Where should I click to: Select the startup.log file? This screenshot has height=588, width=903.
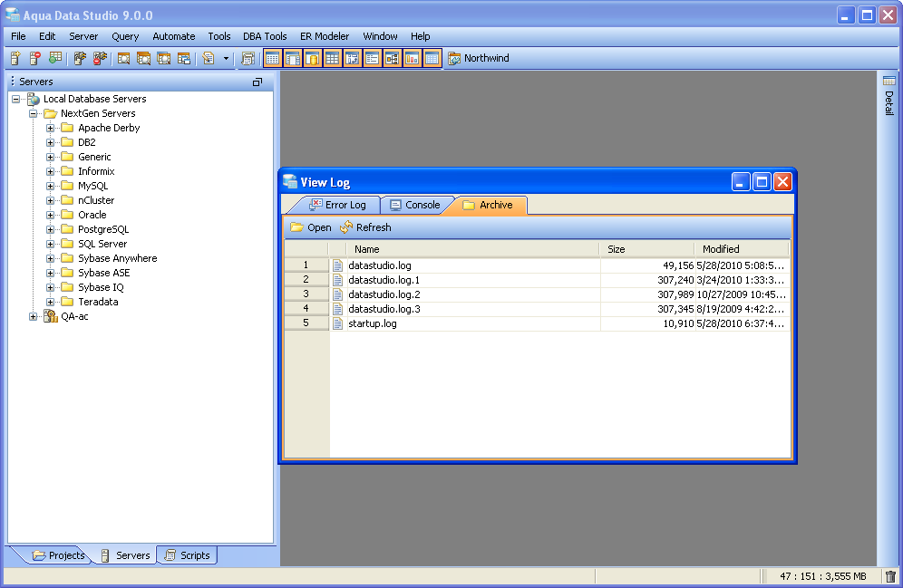[538, 323]
